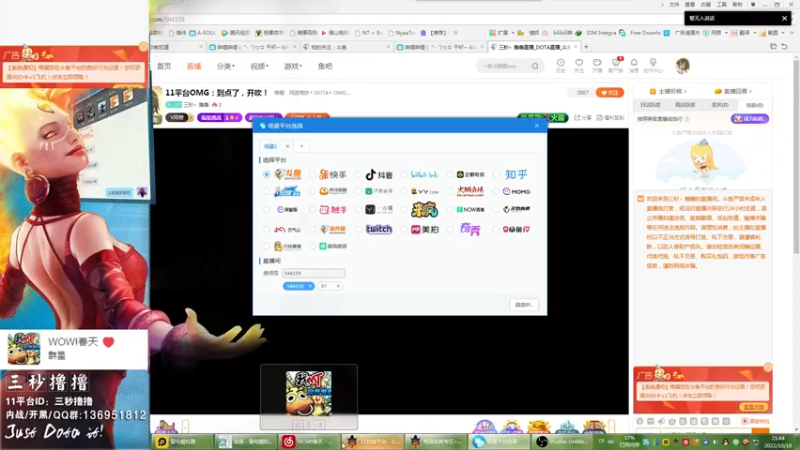Open the 首页 home menu item
This screenshot has width=800, height=450.
point(164,66)
